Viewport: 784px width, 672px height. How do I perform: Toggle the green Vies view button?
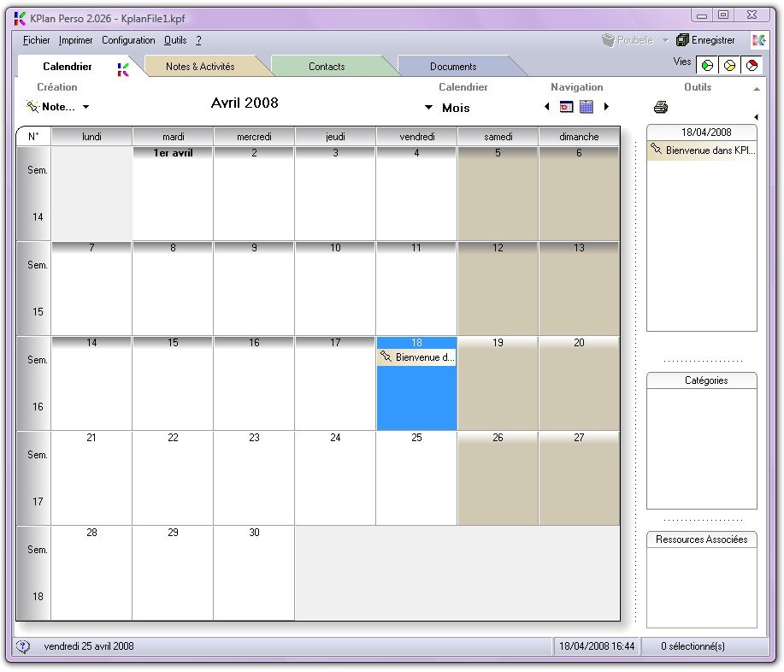tap(707, 65)
